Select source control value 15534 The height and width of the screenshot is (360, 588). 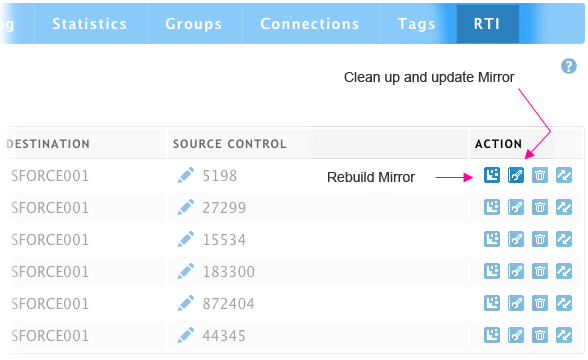[224, 240]
